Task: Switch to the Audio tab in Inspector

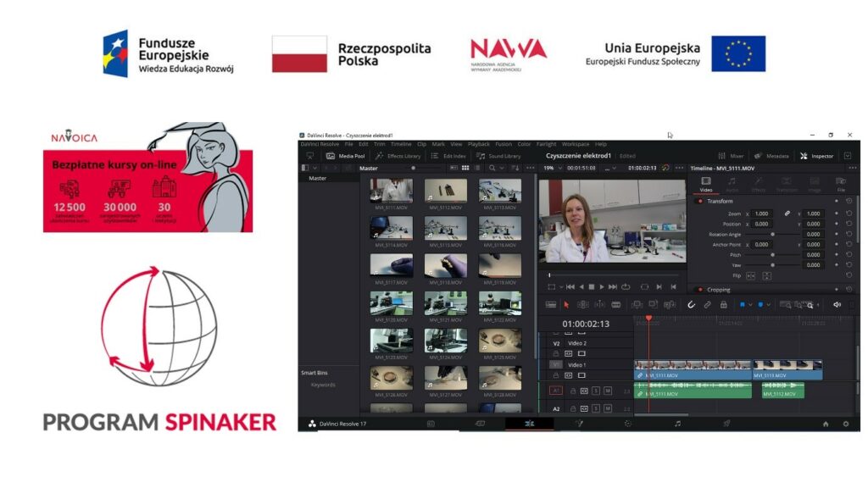Action: pos(732,185)
